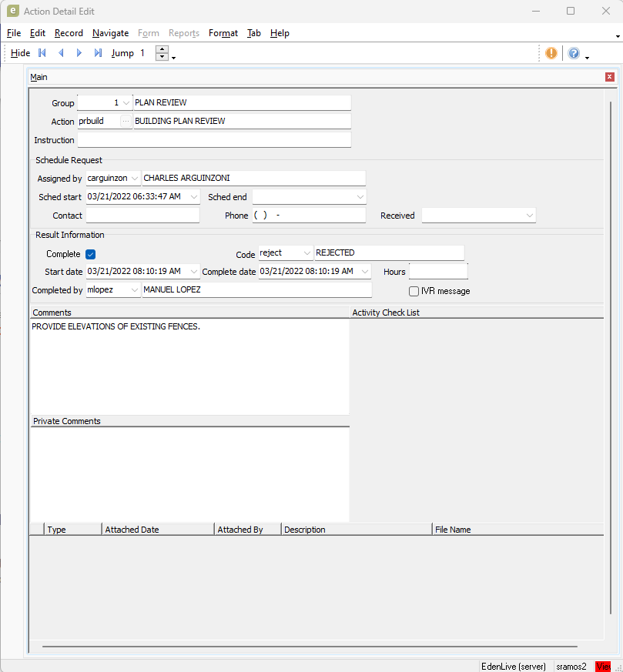Jump to the last record
The width and height of the screenshot is (623, 672).
point(98,53)
